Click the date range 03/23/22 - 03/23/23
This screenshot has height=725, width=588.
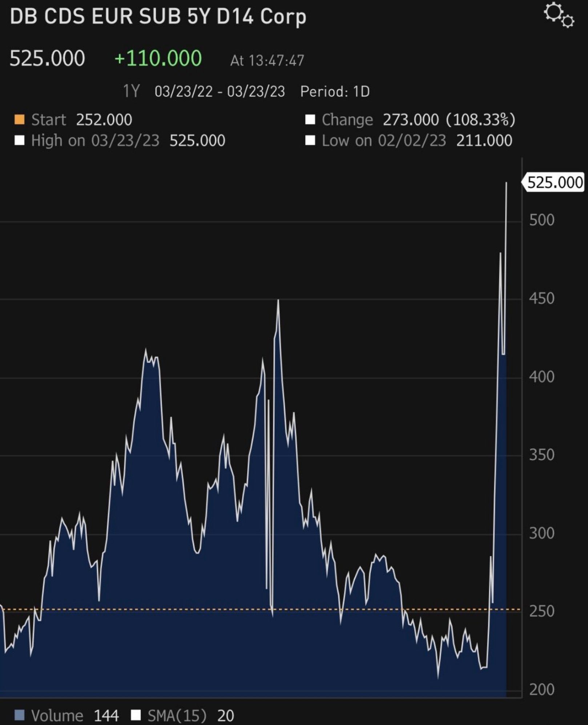pos(220,92)
